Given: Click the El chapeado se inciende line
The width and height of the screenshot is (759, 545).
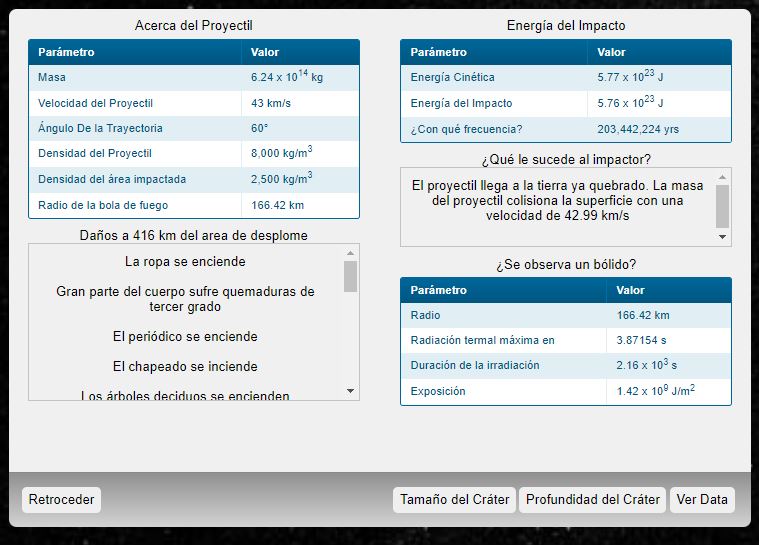Looking at the screenshot, I should [185, 366].
